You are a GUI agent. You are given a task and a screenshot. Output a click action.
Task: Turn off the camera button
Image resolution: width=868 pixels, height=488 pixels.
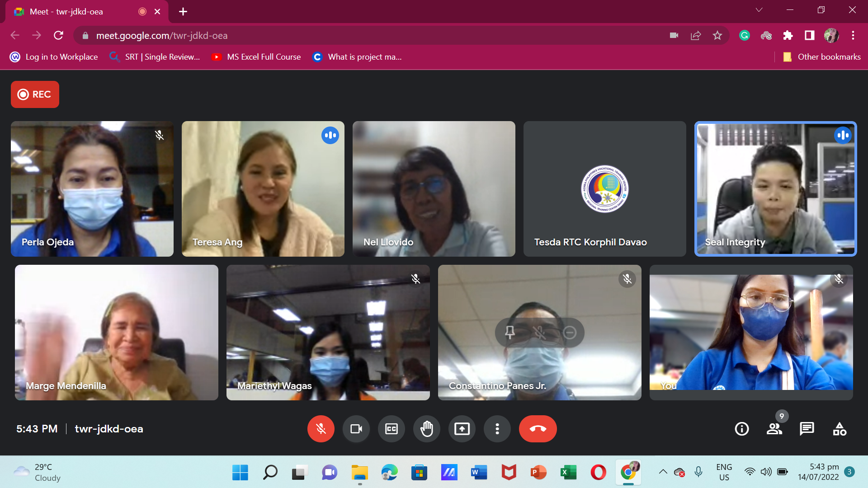pos(356,429)
